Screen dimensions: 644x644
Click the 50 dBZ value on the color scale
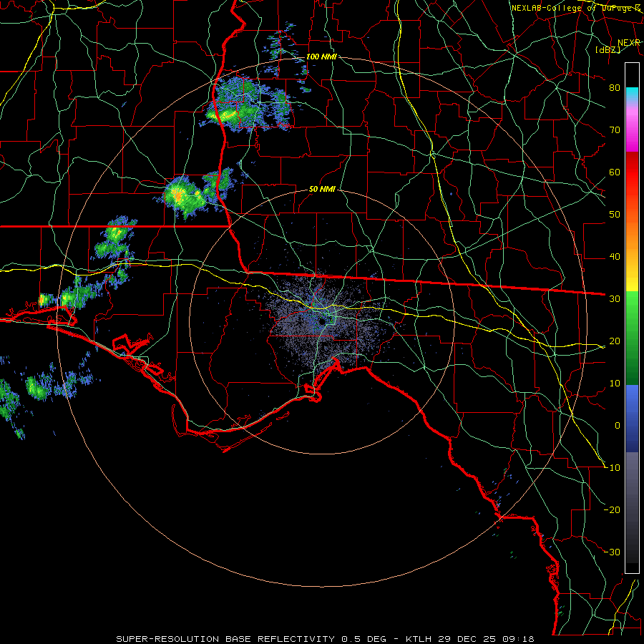pyautogui.click(x=615, y=215)
